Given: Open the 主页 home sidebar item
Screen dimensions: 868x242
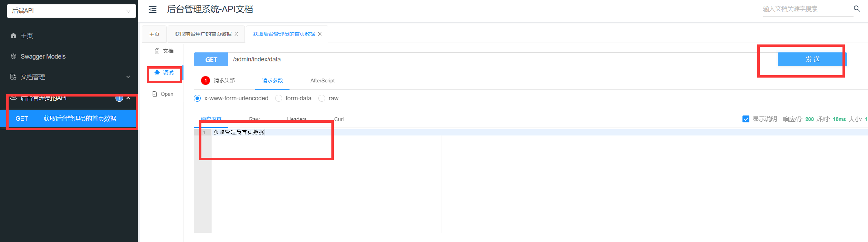Looking at the screenshot, I should tap(27, 36).
